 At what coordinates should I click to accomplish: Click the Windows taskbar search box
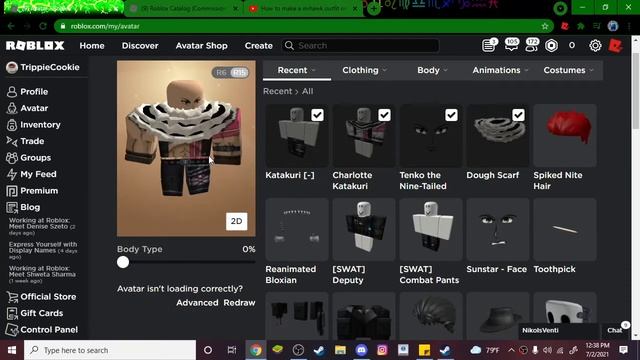tap(110, 350)
